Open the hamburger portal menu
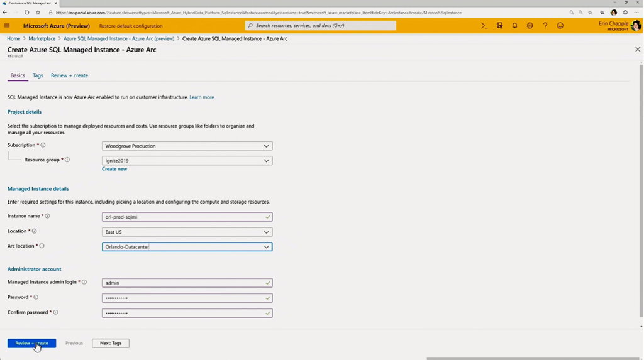644x360 pixels. [x=7, y=26]
